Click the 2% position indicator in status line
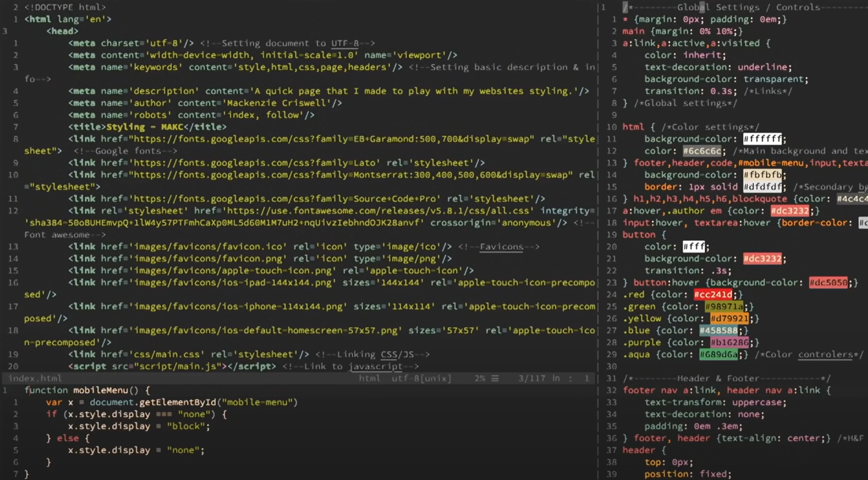 coord(480,378)
